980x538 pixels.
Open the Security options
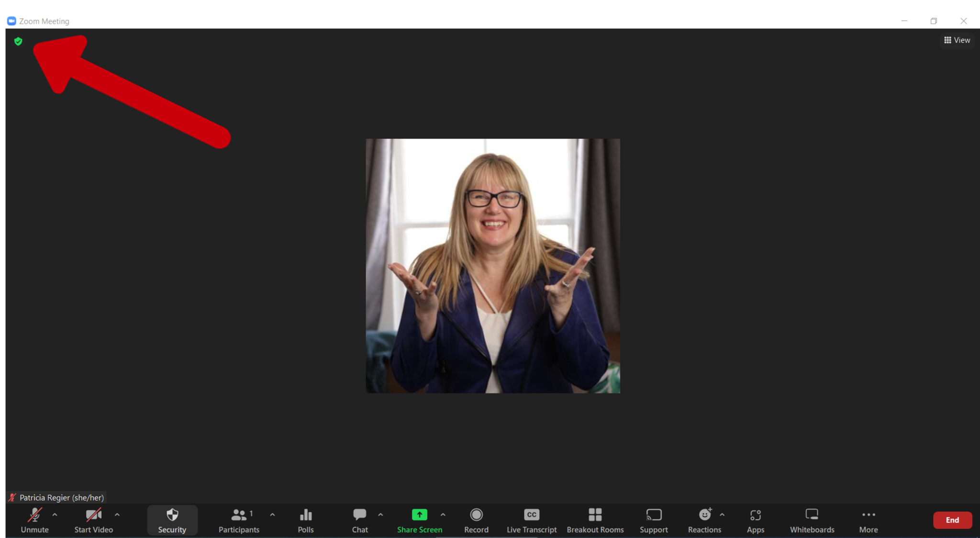tap(172, 520)
